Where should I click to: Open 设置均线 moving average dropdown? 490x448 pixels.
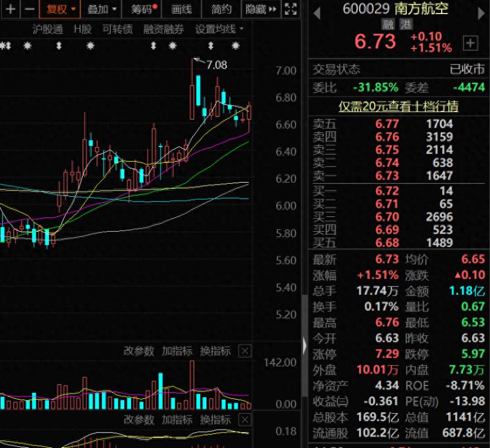tap(219, 29)
